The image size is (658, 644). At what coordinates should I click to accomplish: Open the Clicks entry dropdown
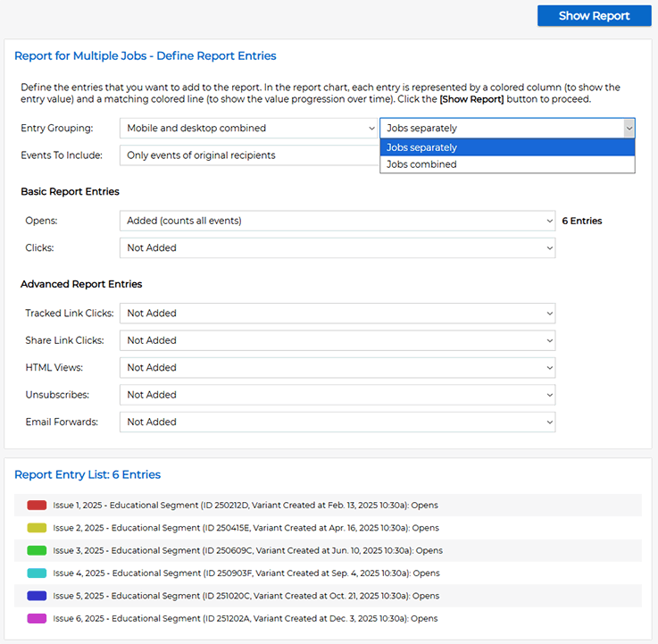(x=337, y=247)
